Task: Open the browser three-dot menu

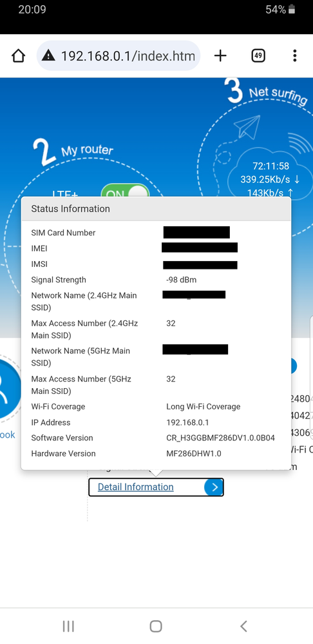Action: tap(294, 55)
